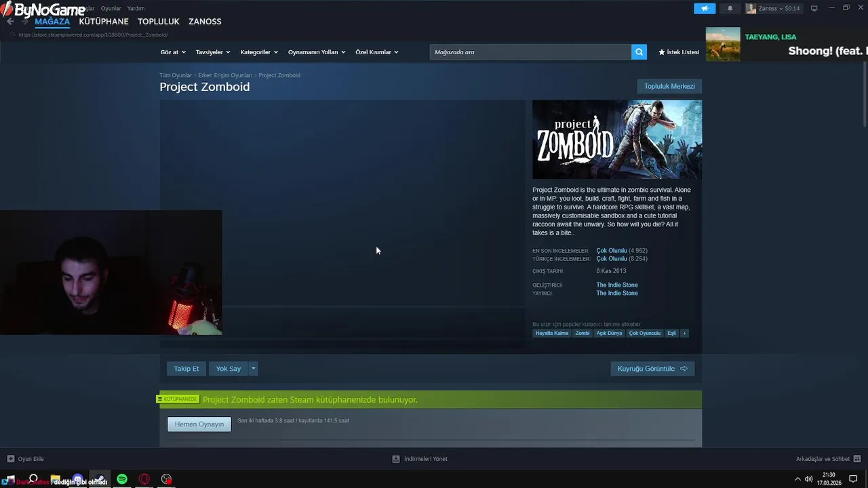
Task: Click the Hemen Oynayın play button
Action: point(199,424)
